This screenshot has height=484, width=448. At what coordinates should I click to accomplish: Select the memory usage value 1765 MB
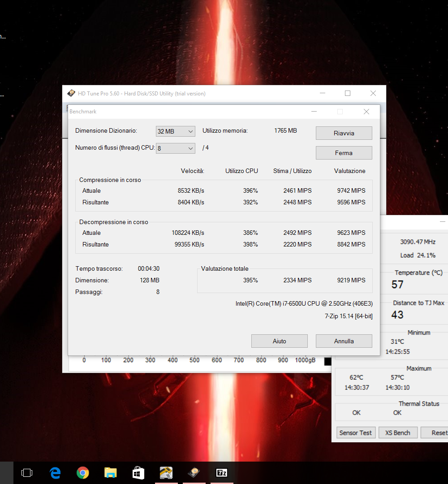click(x=285, y=130)
